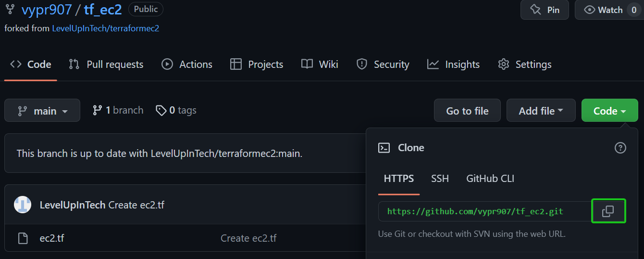Image resolution: width=644 pixels, height=259 pixels.
Task: Open the ec2.tf file
Action: pos(52,238)
